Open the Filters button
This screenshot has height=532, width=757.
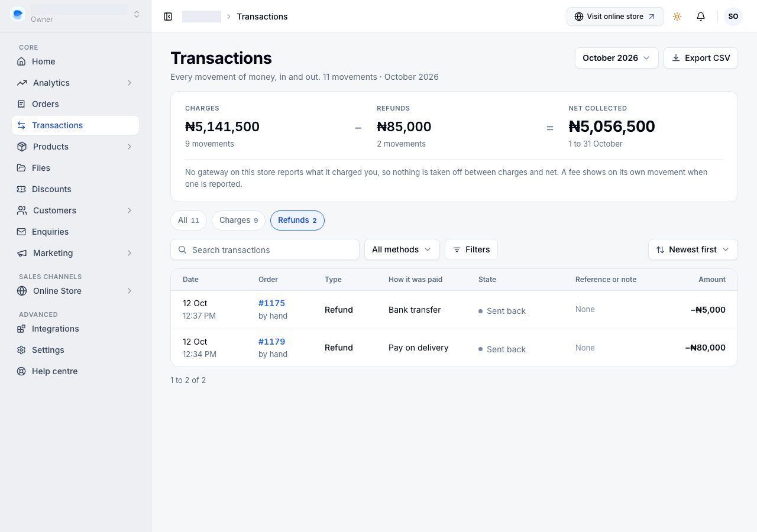pos(471,249)
